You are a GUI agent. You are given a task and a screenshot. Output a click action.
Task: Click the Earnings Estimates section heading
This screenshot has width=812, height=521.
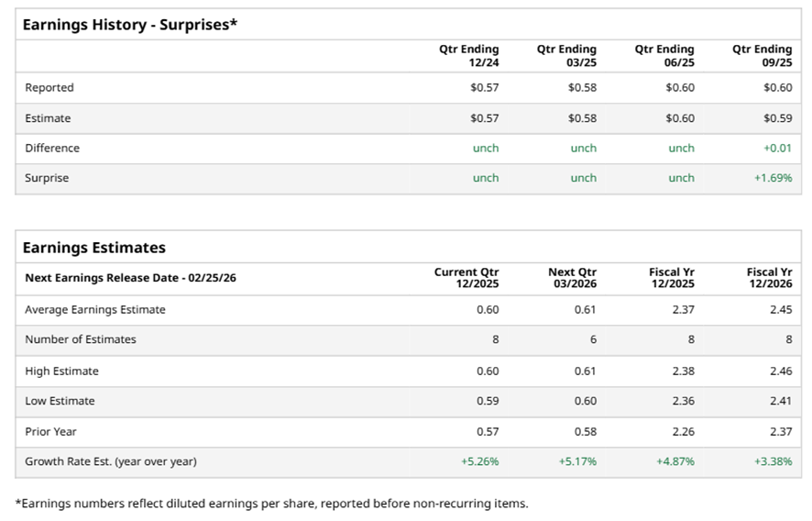[93, 248]
